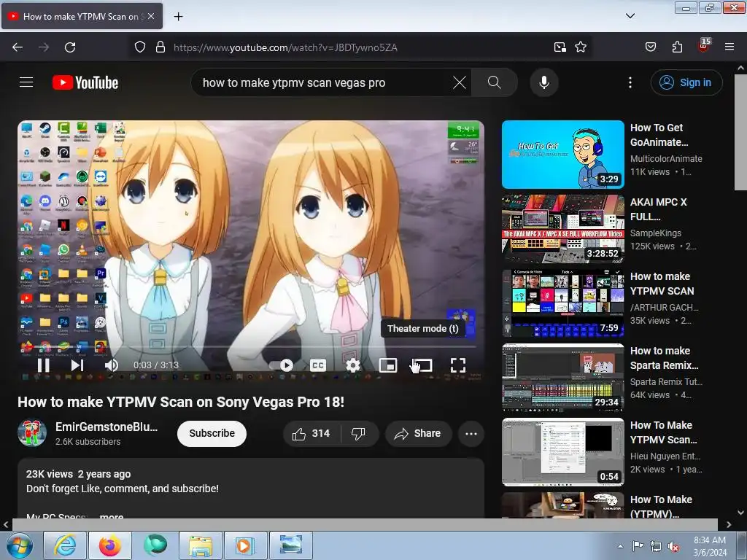
Task: Click the scroll right arrow
Action: pos(729,524)
